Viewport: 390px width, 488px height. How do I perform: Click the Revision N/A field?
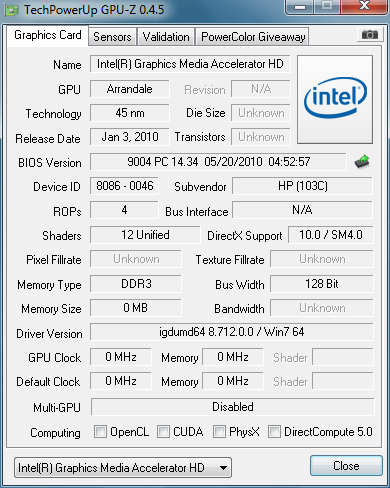pyautogui.click(x=261, y=89)
